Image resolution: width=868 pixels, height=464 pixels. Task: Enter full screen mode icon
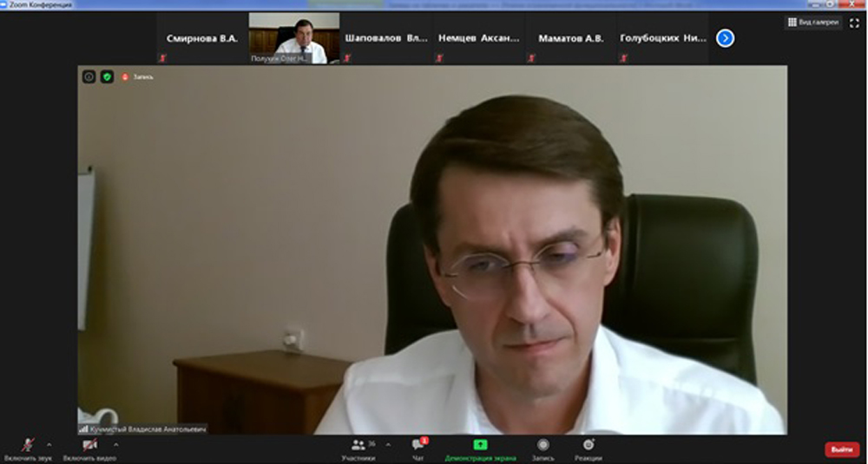tap(853, 22)
